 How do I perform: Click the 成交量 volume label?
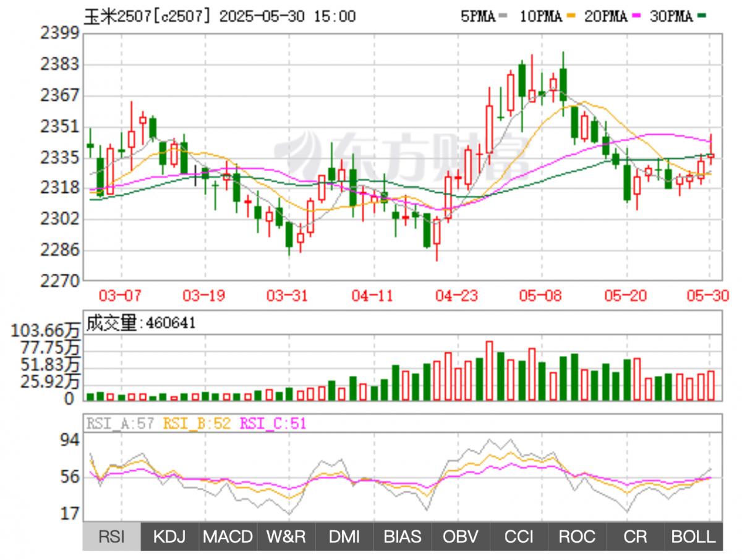click(111, 322)
